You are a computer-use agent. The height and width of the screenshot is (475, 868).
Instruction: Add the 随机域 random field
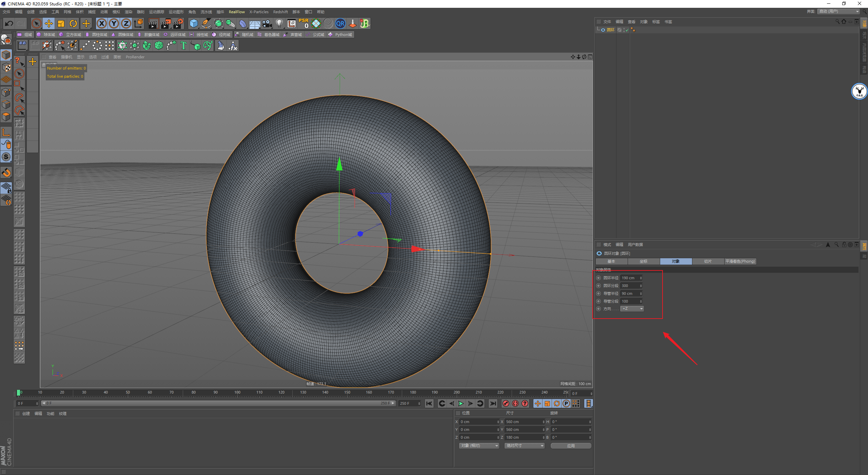244,35
